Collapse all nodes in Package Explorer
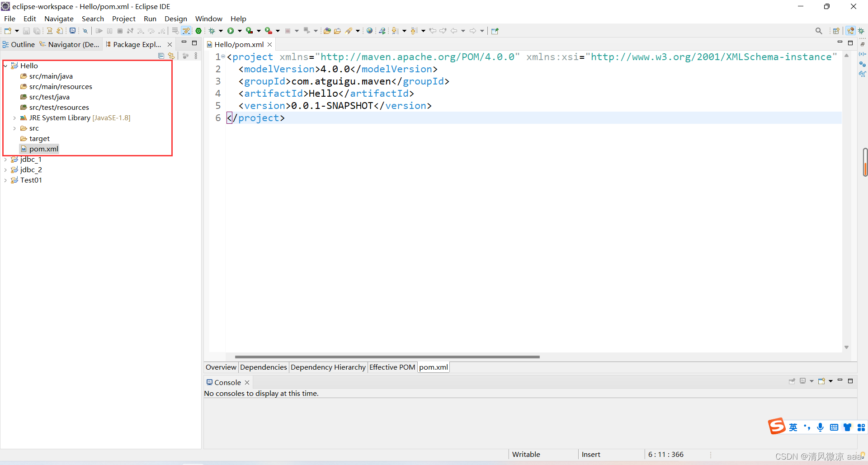Viewport: 868px width, 465px height. (161, 56)
